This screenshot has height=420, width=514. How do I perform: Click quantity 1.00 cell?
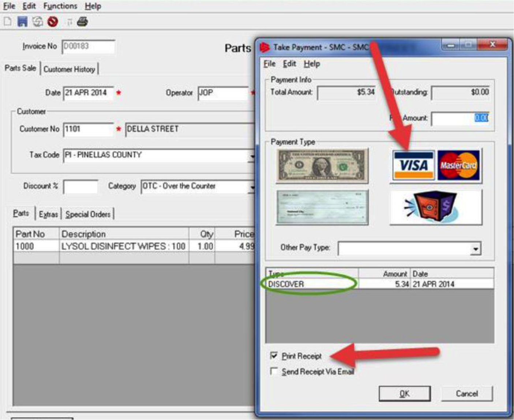(x=202, y=246)
